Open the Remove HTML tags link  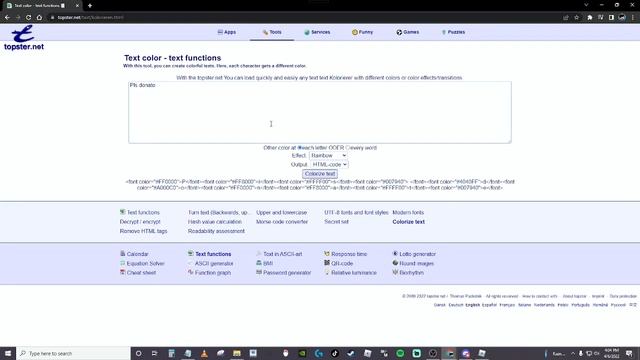[x=143, y=231]
